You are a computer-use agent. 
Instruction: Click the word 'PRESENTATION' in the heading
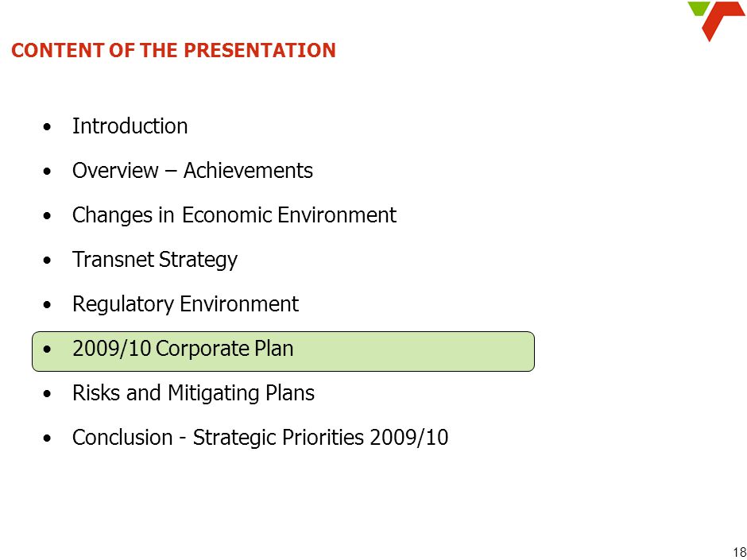pos(259,51)
